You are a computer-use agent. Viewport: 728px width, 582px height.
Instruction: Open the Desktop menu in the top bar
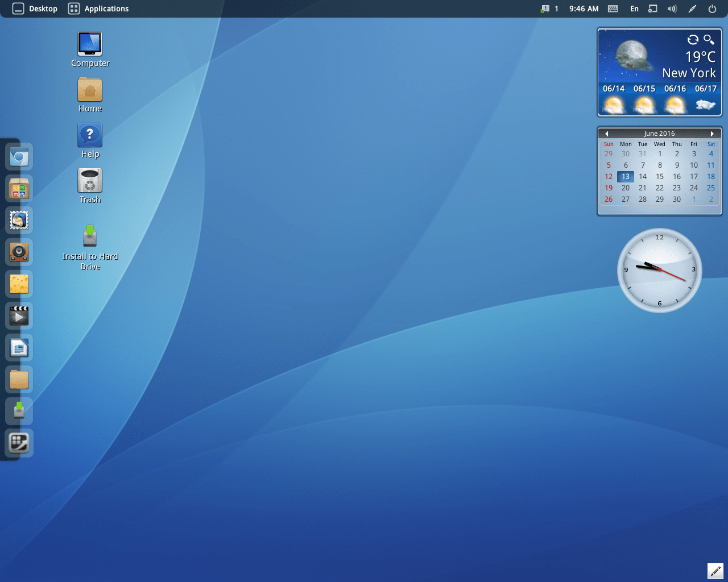click(x=34, y=9)
